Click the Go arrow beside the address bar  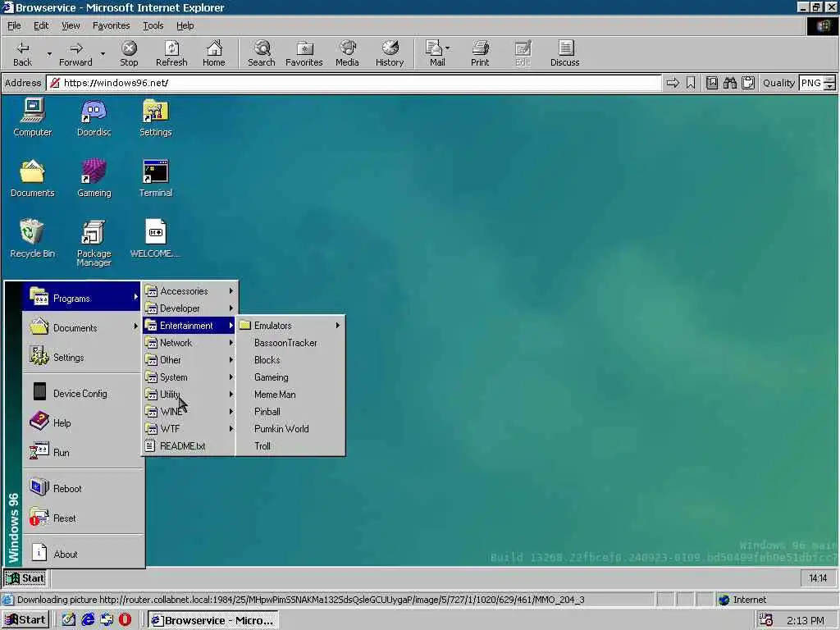(673, 83)
